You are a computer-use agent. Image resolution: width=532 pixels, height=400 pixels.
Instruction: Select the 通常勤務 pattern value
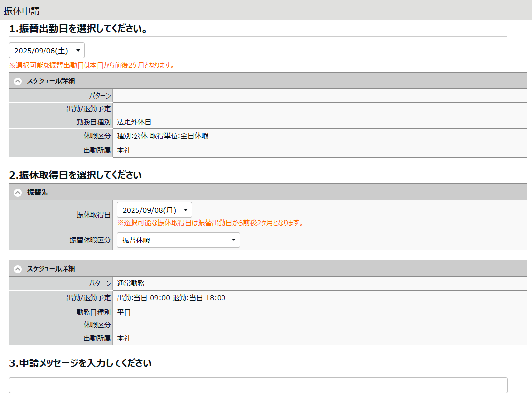pyautogui.click(x=131, y=283)
